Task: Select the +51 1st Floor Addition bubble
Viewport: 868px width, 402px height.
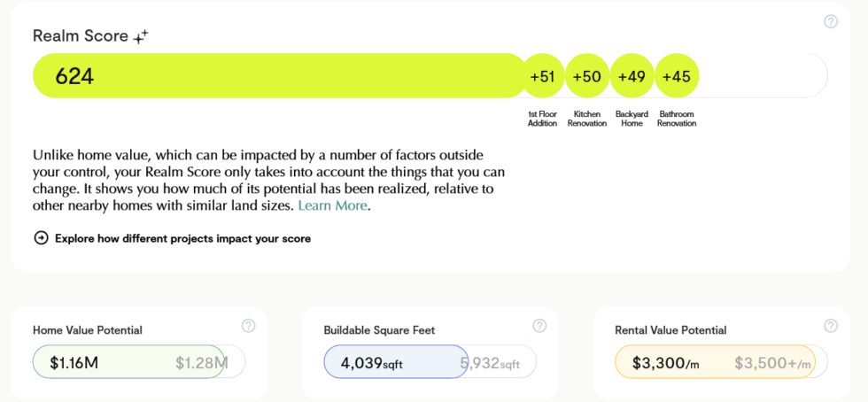Action: (542, 76)
